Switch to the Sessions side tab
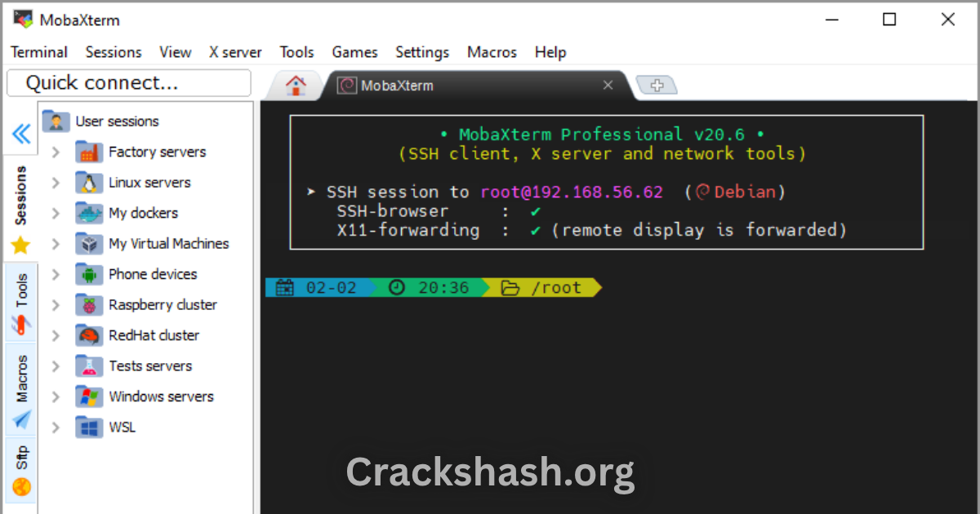Screen dimensions: 980x514 [21, 208]
